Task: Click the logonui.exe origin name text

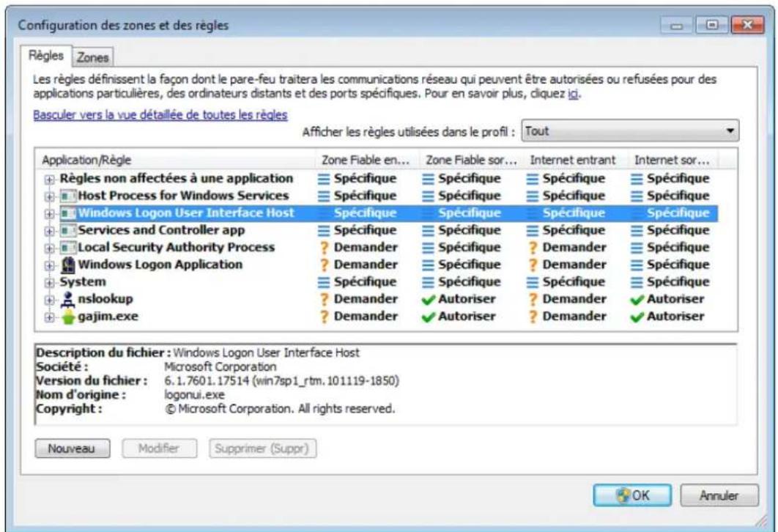Action: (194, 395)
